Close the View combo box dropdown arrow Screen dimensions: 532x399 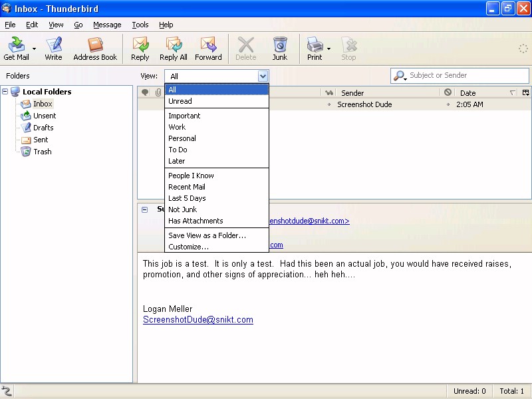263,76
